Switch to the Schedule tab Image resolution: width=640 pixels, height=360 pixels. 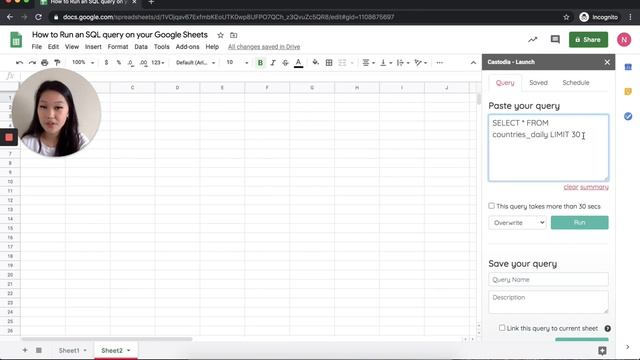pos(576,82)
